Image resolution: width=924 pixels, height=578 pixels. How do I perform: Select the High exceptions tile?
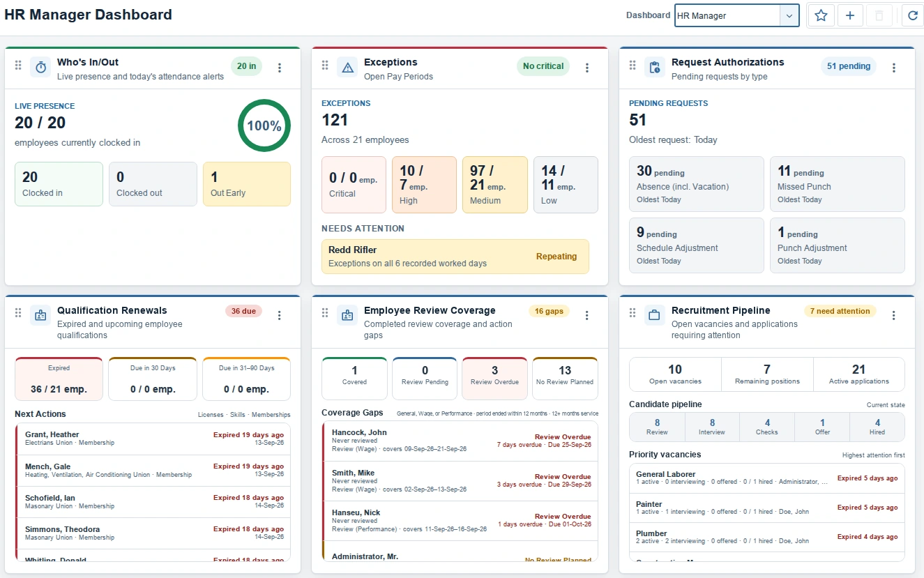coord(424,185)
